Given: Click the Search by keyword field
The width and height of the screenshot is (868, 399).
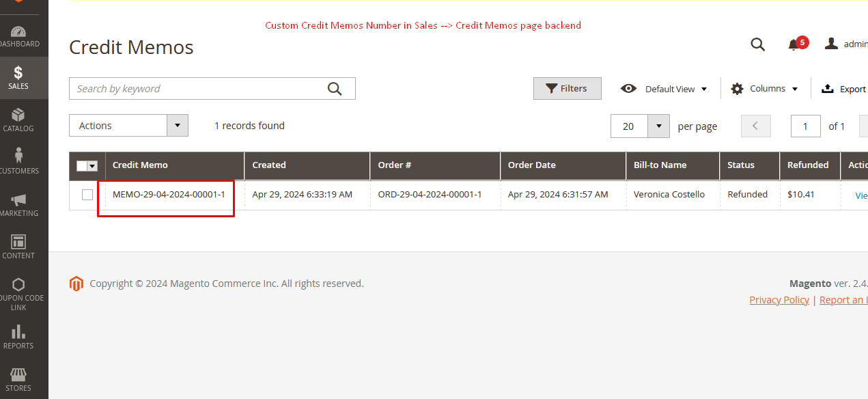Looking at the screenshot, I should 198,89.
